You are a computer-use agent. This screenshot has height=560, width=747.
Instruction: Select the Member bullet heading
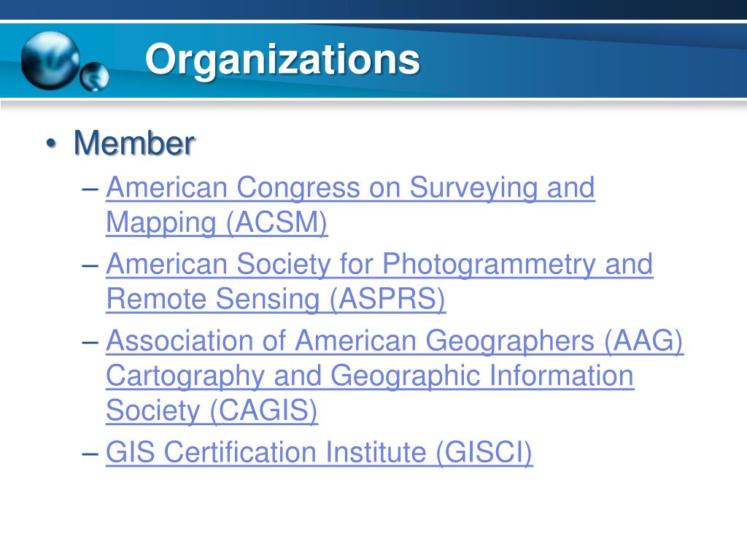point(134,142)
